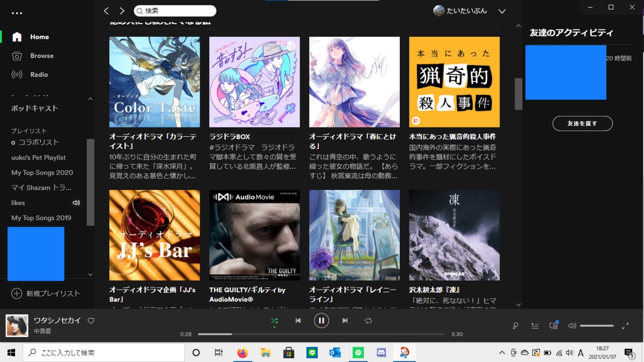Show hidden system tray icons

[x=502, y=353]
